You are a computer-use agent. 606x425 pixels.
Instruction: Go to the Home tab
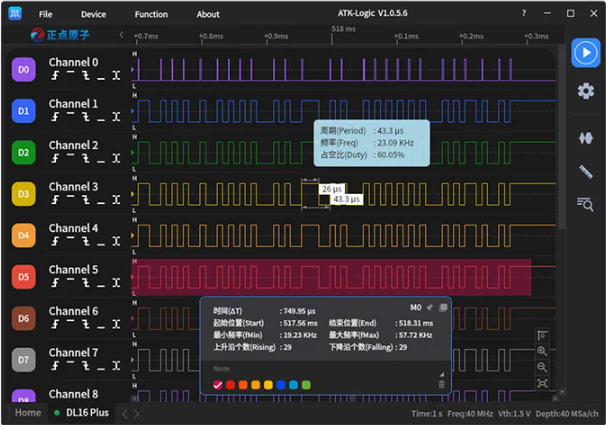click(28, 413)
